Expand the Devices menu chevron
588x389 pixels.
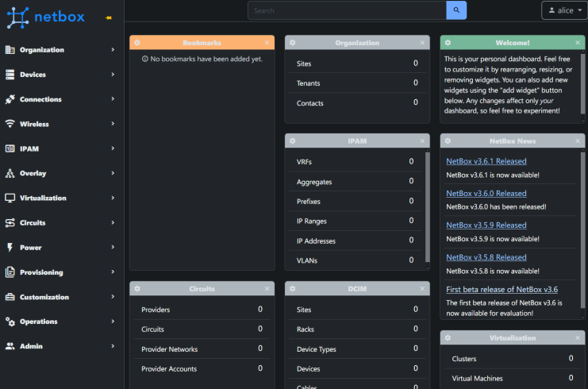click(x=113, y=75)
